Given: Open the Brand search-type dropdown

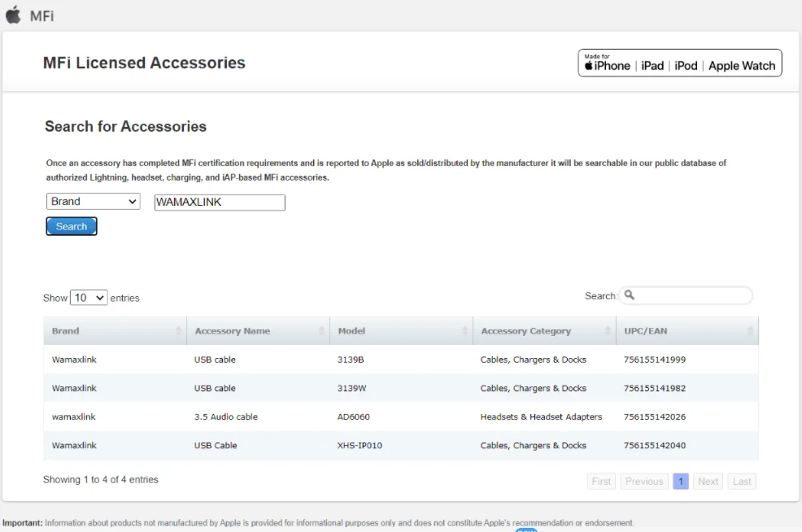Looking at the screenshot, I should [93, 202].
